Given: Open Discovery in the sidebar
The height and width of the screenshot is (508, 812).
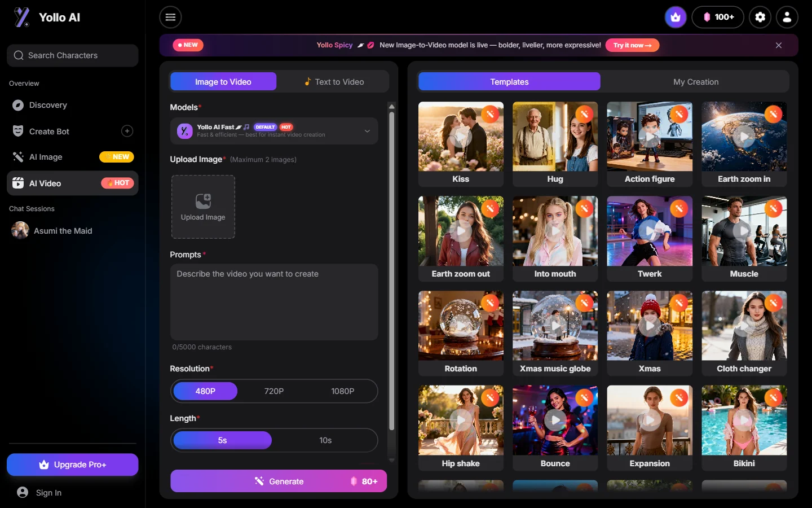Looking at the screenshot, I should [72, 105].
